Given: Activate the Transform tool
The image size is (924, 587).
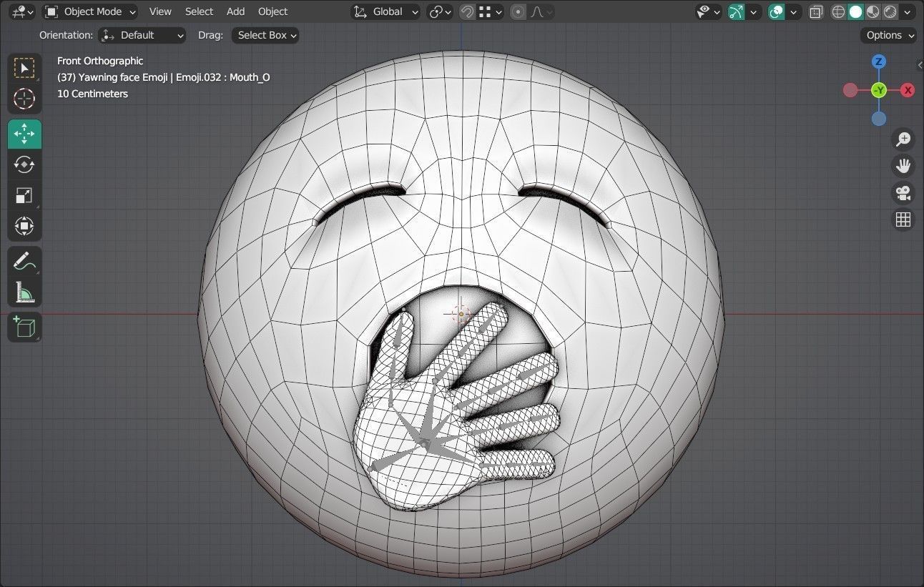Looking at the screenshot, I should pos(24,226).
